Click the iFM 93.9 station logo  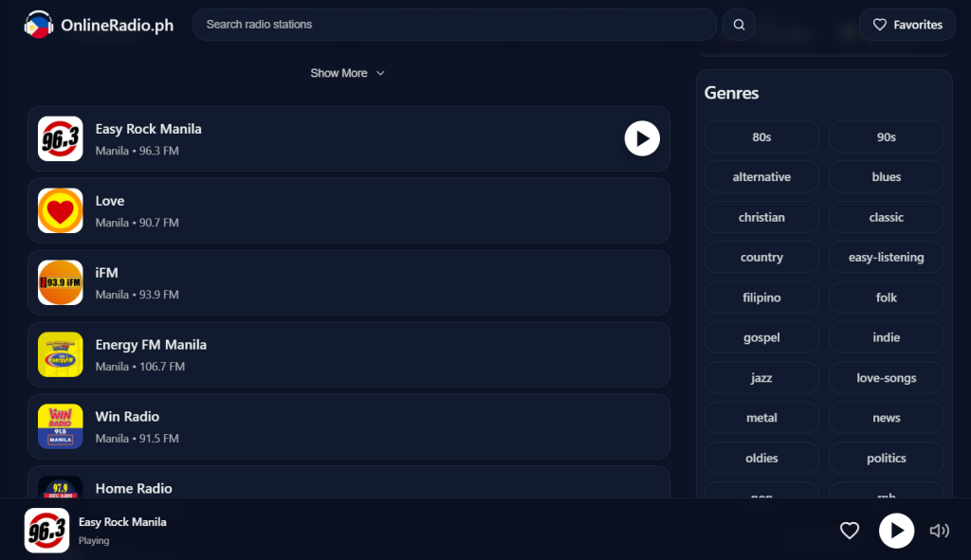(61, 282)
